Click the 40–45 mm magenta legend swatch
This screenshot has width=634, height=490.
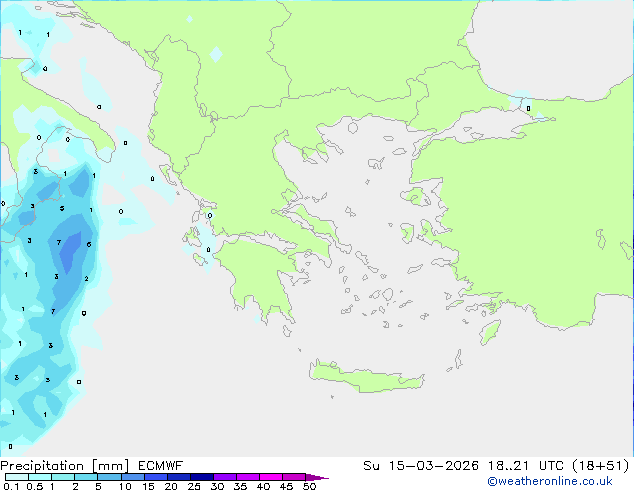(x=271, y=477)
